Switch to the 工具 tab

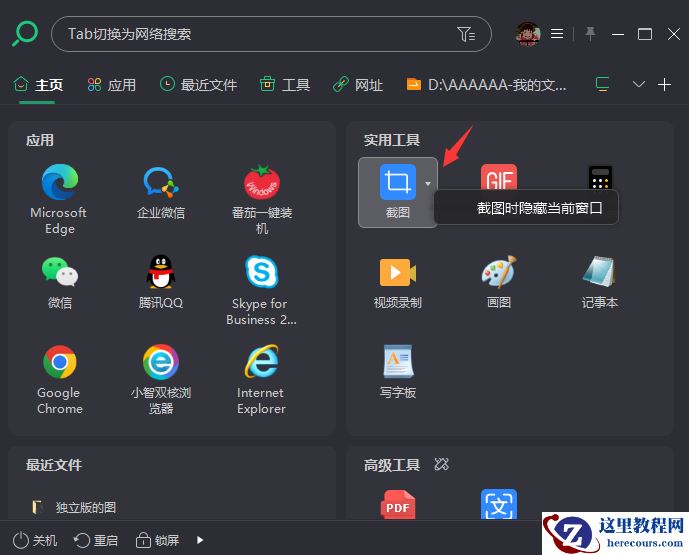[285, 84]
